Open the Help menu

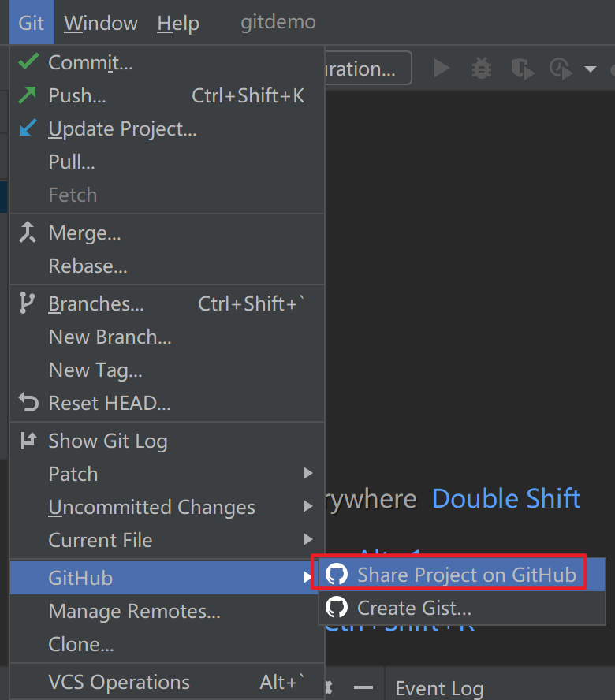pos(177,23)
